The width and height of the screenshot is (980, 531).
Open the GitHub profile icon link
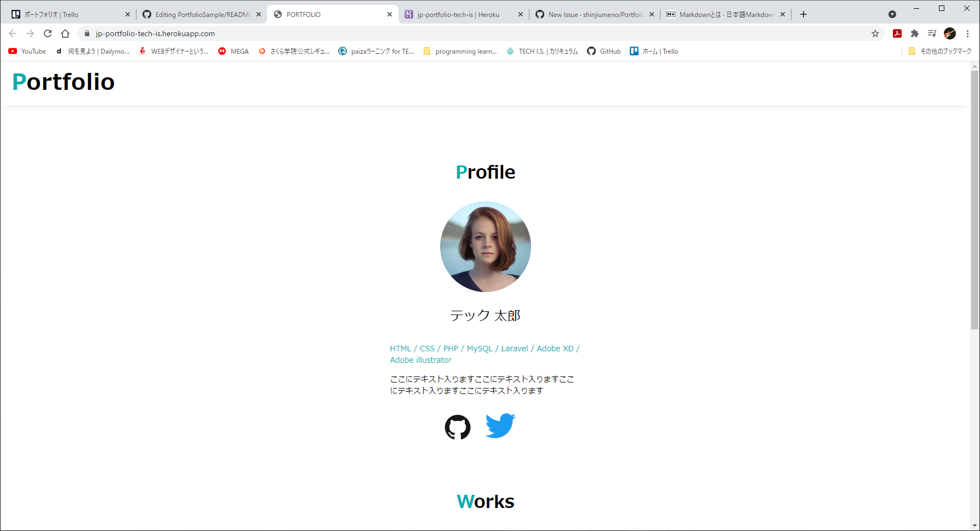tap(458, 427)
